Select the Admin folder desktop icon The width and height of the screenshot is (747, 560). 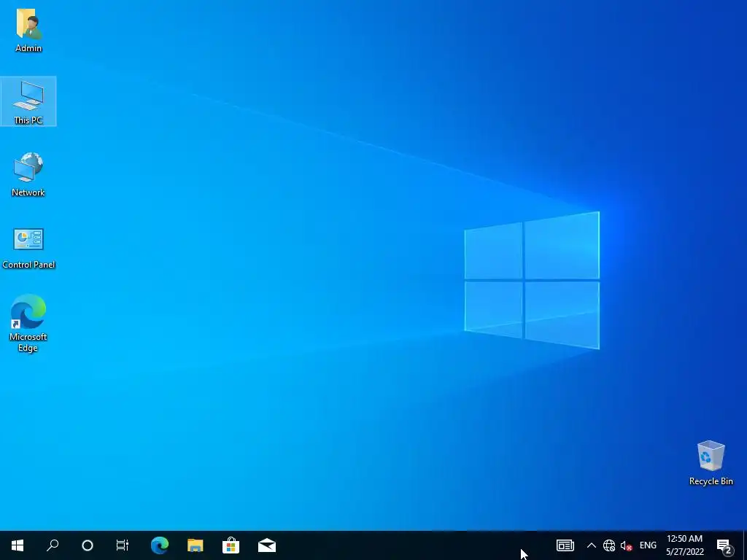[x=28, y=30]
